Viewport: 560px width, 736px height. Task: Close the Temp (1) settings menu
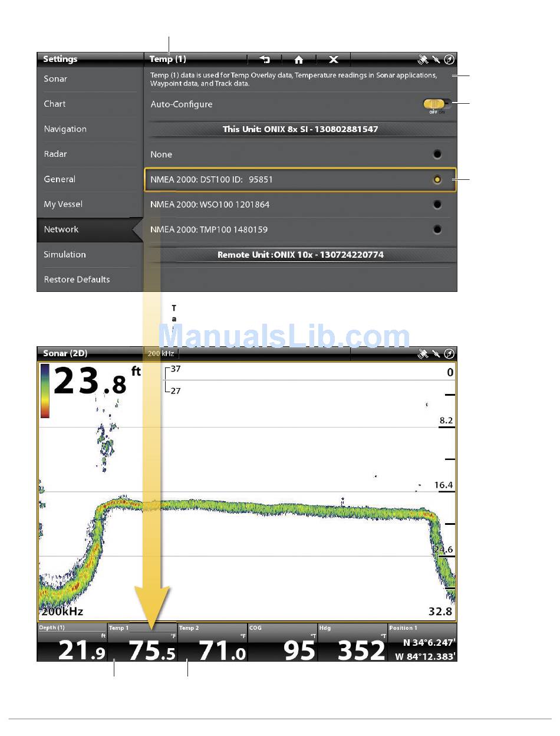[334, 59]
